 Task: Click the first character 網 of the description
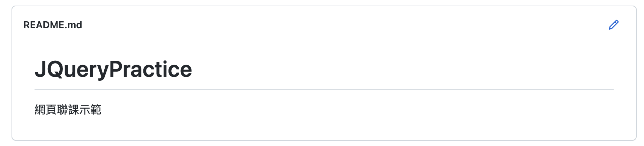(40, 110)
